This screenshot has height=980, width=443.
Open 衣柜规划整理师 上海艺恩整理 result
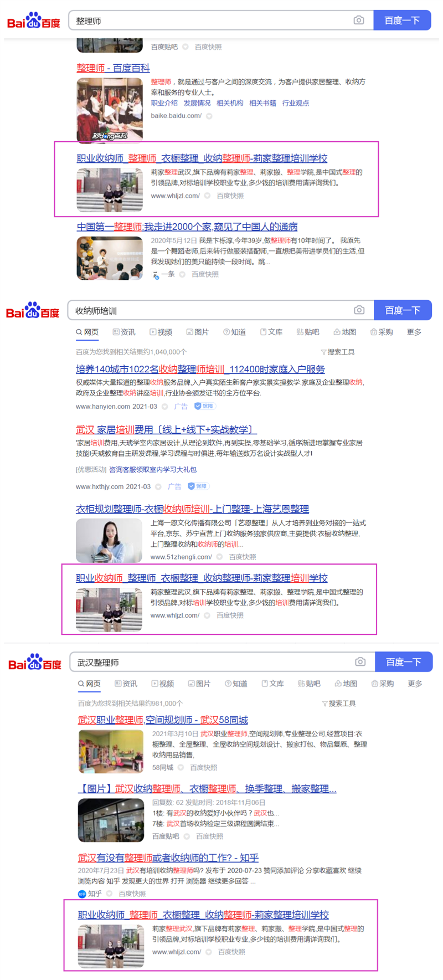tap(192, 509)
